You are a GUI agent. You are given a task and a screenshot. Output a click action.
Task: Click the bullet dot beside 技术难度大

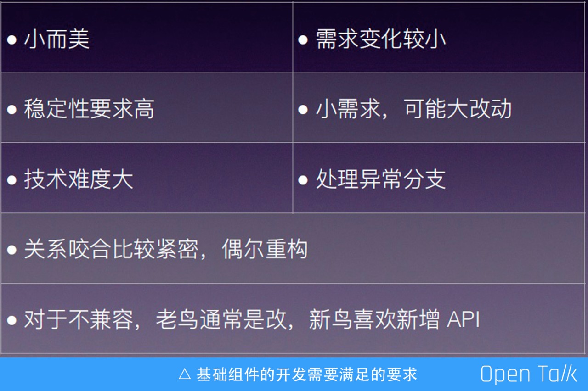(x=12, y=180)
